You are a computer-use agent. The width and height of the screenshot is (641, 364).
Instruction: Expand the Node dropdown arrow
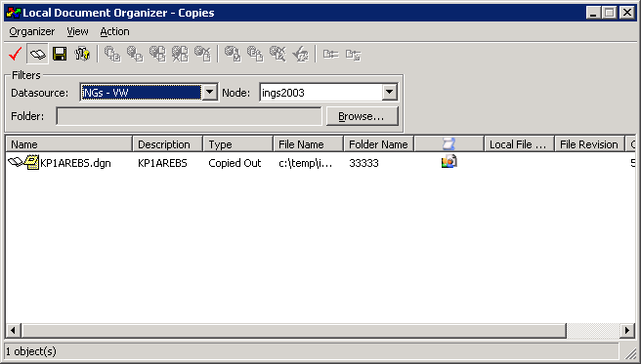[390, 93]
